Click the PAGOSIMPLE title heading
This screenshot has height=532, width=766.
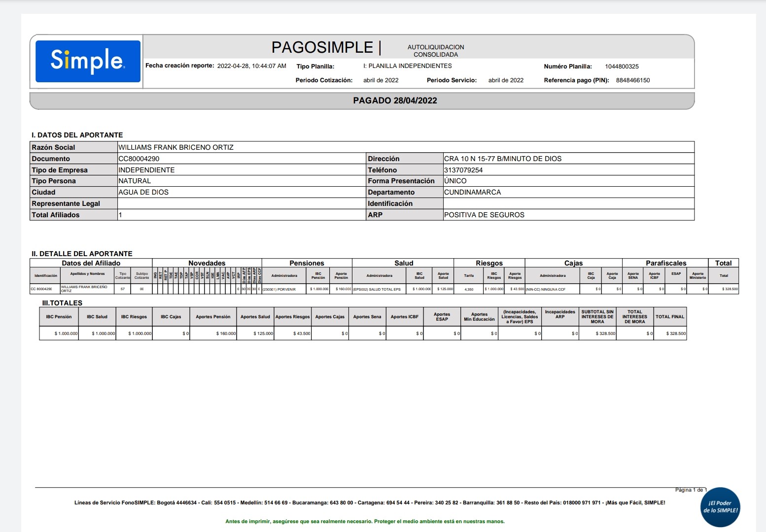pos(322,47)
